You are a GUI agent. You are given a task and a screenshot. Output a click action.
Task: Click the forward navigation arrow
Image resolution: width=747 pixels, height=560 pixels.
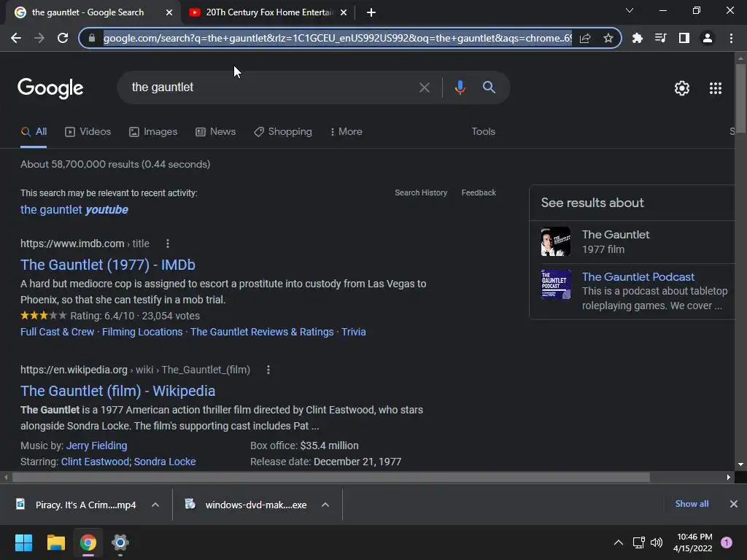(39, 38)
